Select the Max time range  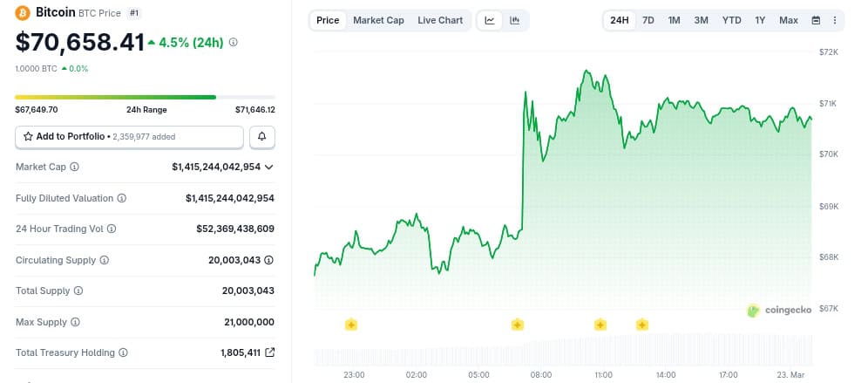789,20
